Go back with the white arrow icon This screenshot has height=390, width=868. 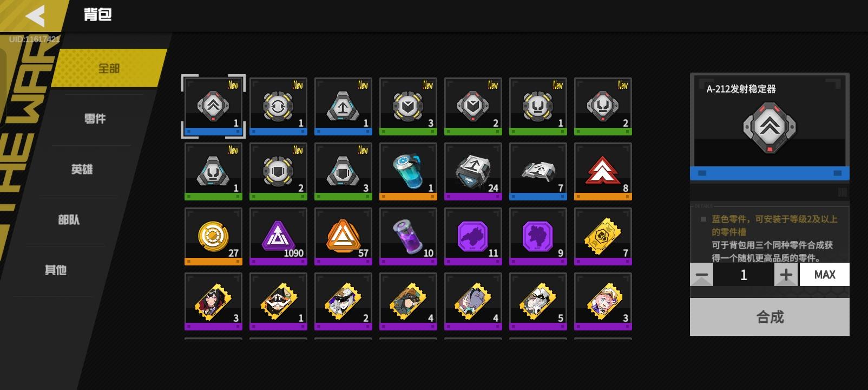point(35,16)
